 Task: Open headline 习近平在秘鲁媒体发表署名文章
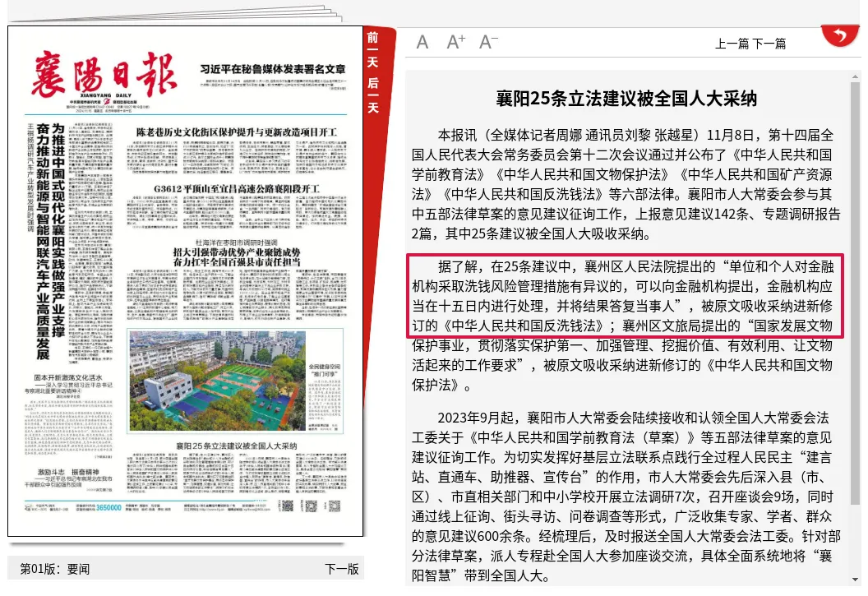pos(273,69)
